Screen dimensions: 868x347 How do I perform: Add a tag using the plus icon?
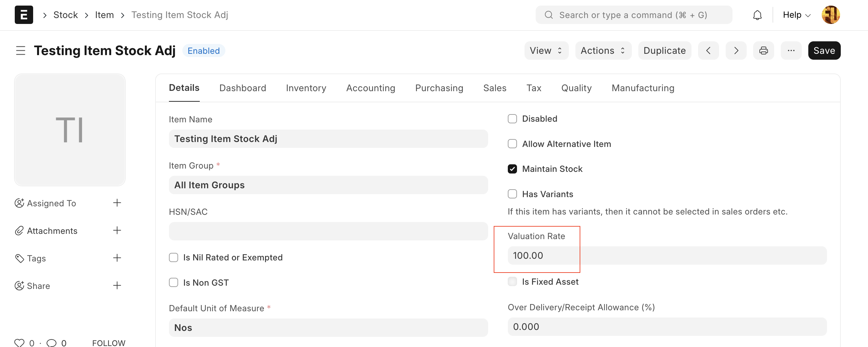coord(117,258)
